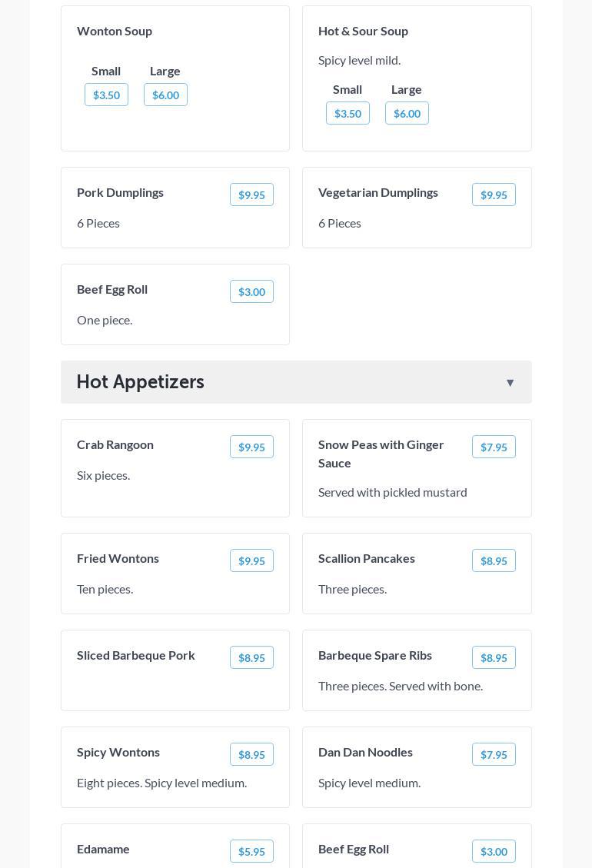
Task: Add Scallion Pancakes for $8.95
Action: 494,561
